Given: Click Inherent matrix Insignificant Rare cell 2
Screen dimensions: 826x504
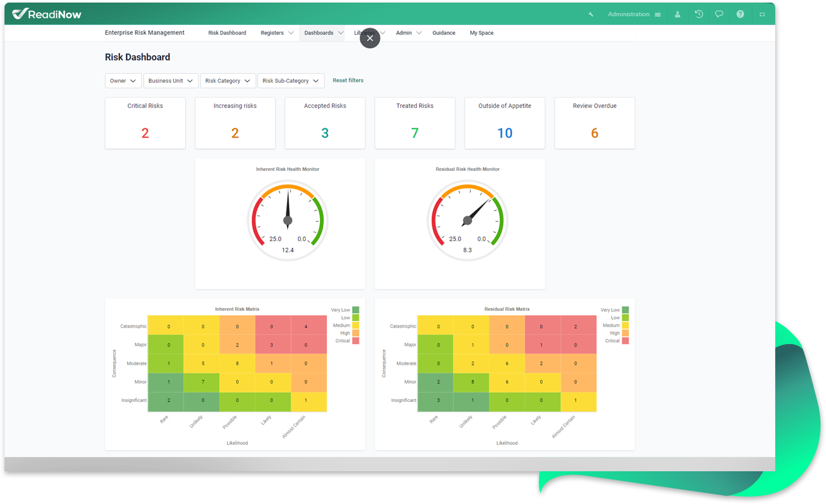Looking at the screenshot, I should pos(165,401).
